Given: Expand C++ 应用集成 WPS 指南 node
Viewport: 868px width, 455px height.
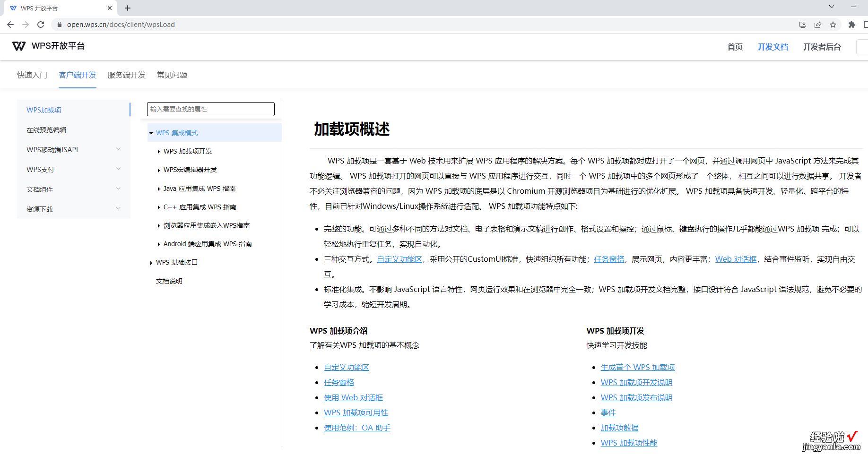Looking at the screenshot, I should [x=158, y=207].
